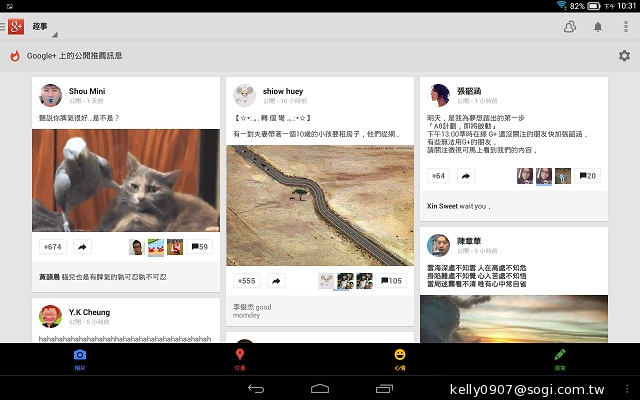
Task: Tap the Android recent apps button
Action: [x=384, y=389]
